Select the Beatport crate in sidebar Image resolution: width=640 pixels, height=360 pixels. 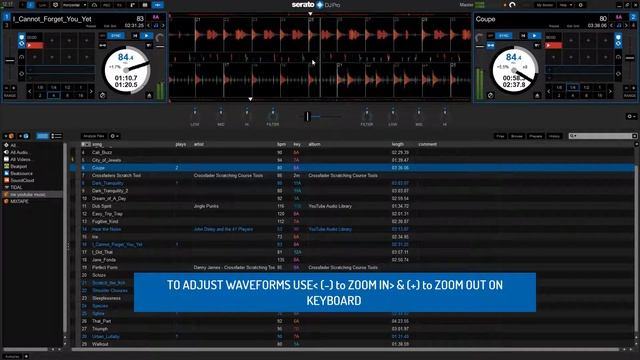click(x=19, y=167)
